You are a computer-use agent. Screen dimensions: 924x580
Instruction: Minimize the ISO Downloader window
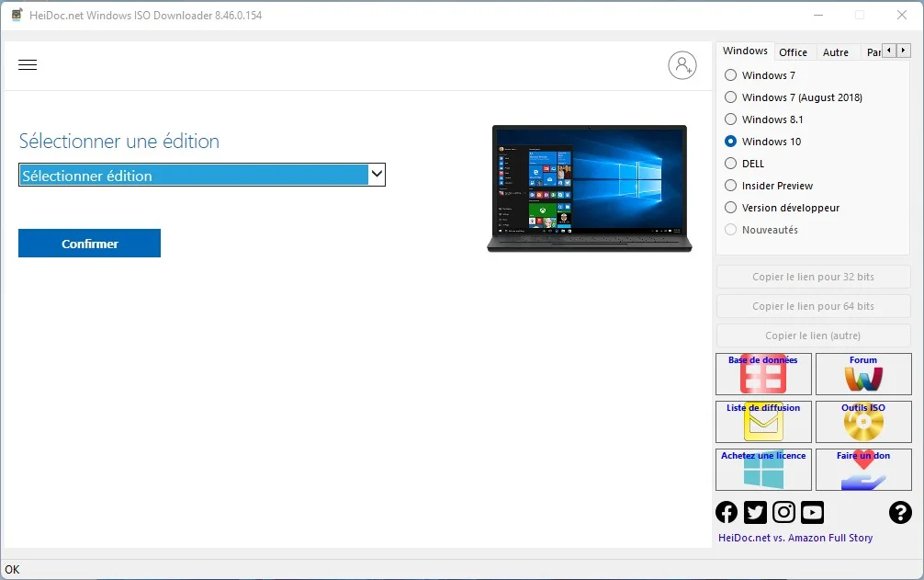click(x=818, y=16)
